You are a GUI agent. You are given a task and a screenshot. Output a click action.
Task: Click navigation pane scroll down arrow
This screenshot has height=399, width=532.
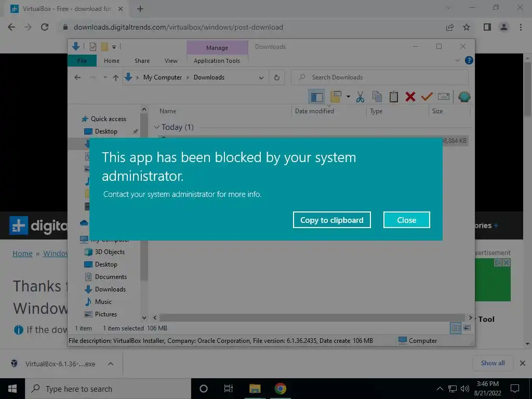144,318
